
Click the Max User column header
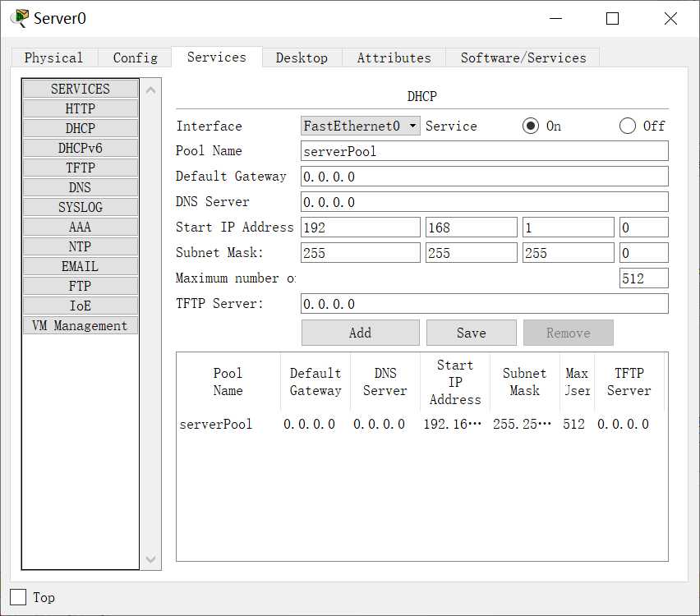[x=577, y=382]
